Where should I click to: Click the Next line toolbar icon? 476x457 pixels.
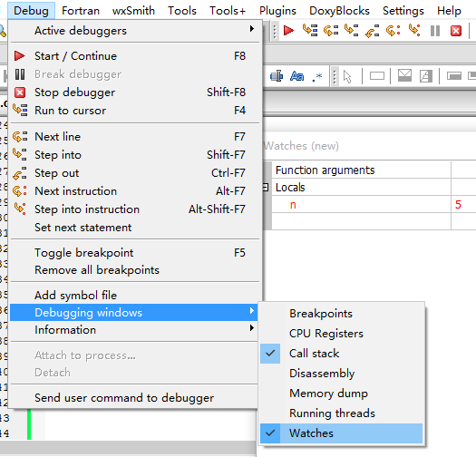click(x=331, y=30)
